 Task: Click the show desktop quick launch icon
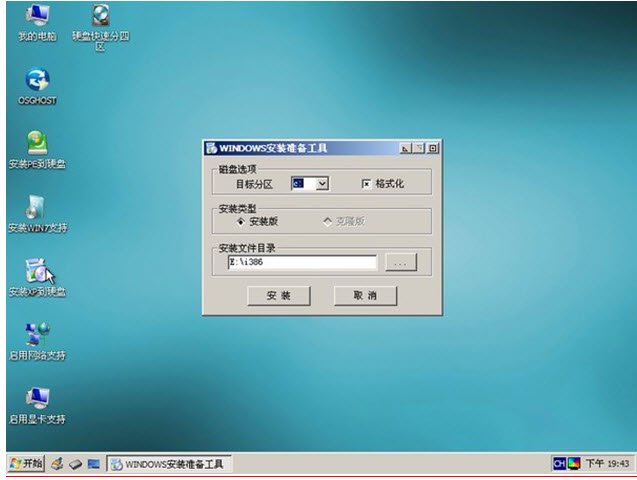tap(93, 464)
